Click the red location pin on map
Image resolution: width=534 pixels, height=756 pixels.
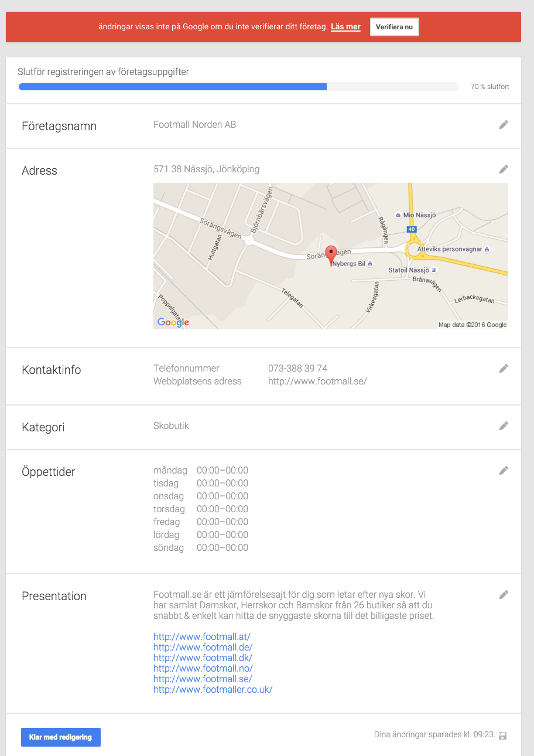coord(331,256)
